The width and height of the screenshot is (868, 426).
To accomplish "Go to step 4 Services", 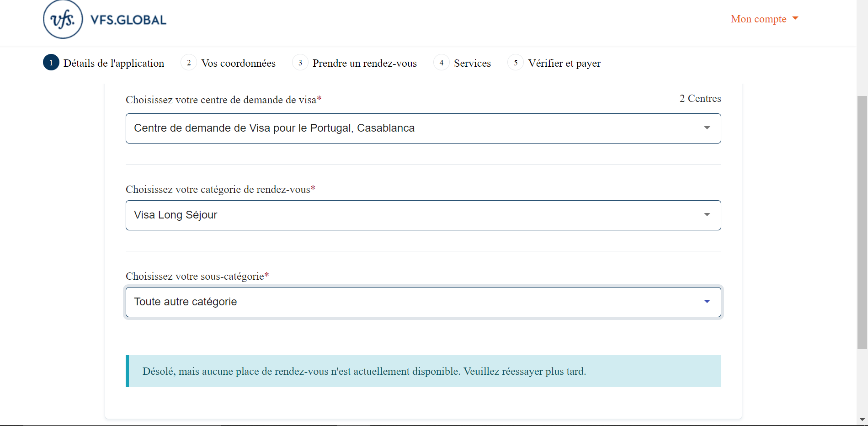I will click(462, 63).
